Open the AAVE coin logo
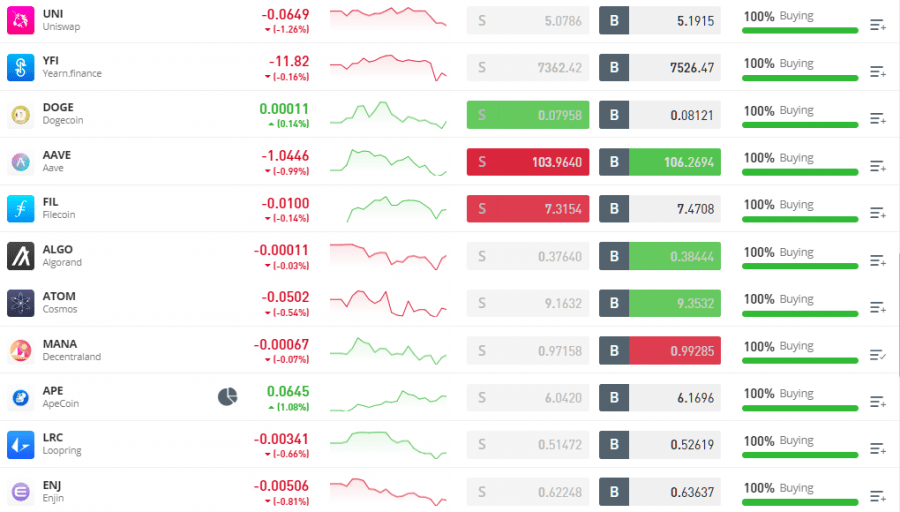 pos(21,162)
